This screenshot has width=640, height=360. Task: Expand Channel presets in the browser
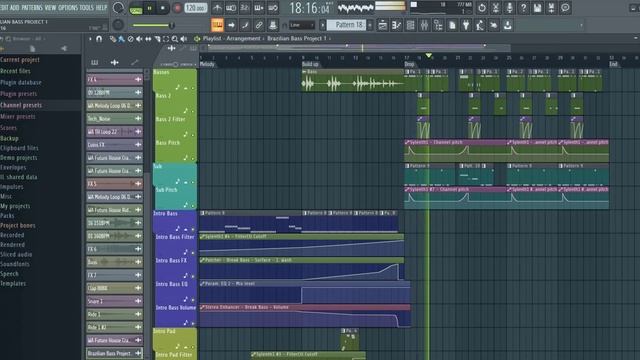tap(21, 105)
